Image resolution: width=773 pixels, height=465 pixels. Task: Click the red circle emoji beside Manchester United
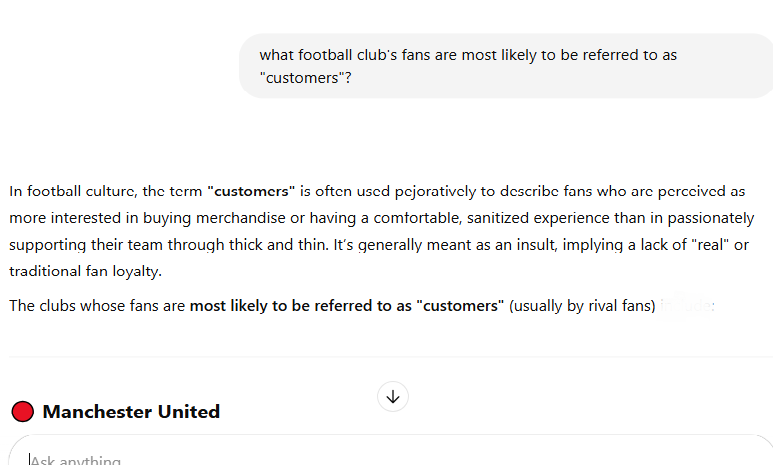pos(23,412)
